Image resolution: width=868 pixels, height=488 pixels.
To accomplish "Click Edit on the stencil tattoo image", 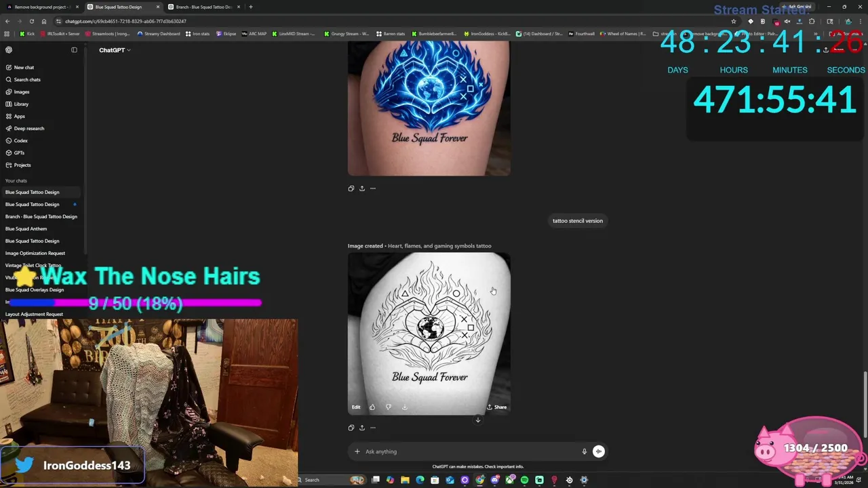I will pyautogui.click(x=356, y=407).
